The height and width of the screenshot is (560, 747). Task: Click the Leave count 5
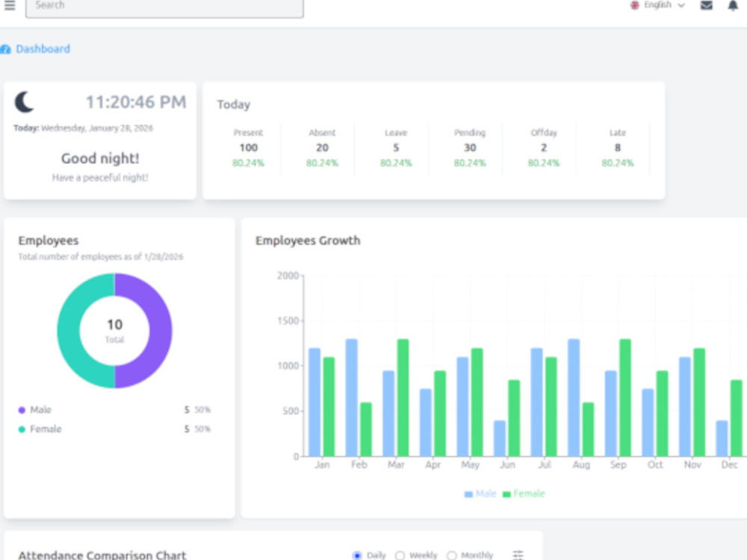(x=396, y=148)
